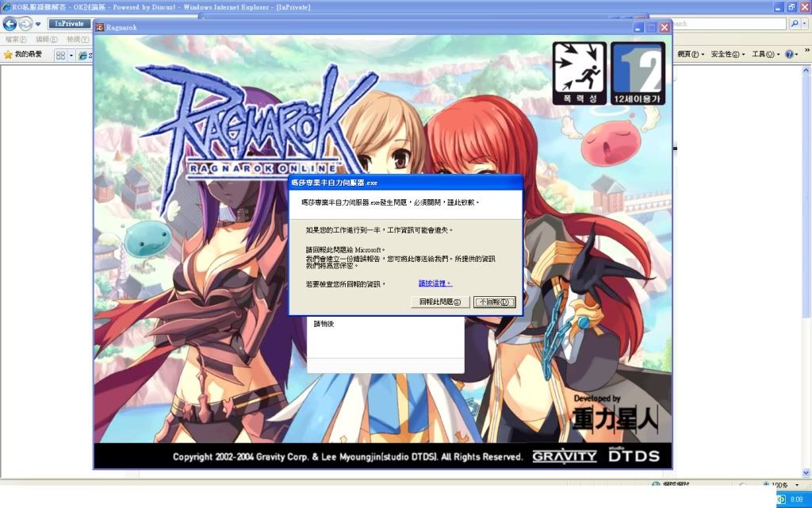
Task: Open the 我的最愛 favorites star button
Action: coord(23,55)
